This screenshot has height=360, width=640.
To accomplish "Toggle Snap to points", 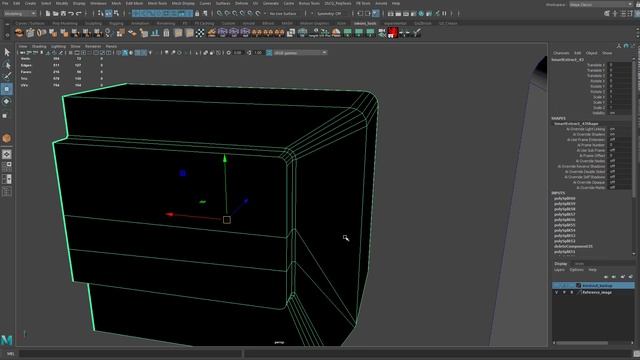I will [235, 13].
